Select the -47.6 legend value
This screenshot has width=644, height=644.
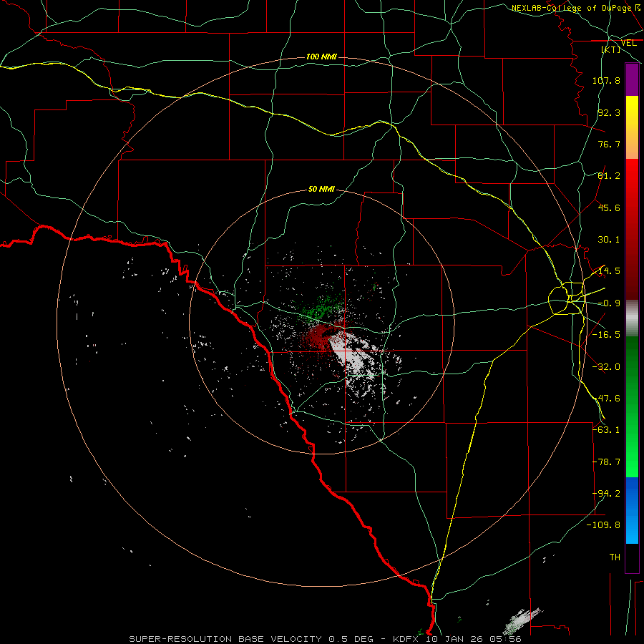[x=606, y=399]
